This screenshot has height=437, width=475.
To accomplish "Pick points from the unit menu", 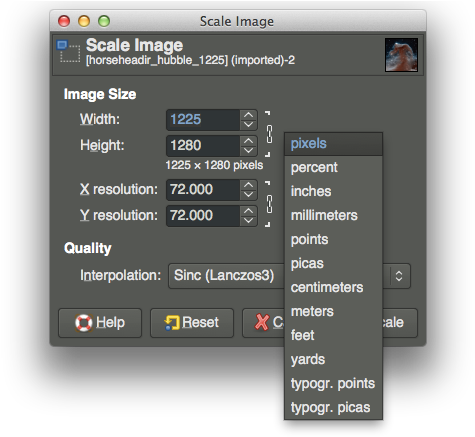I will [333, 239].
